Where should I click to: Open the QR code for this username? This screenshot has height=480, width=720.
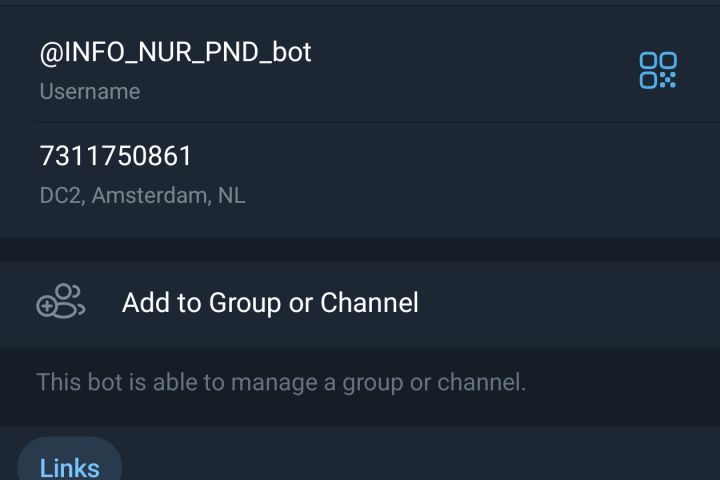click(x=658, y=70)
